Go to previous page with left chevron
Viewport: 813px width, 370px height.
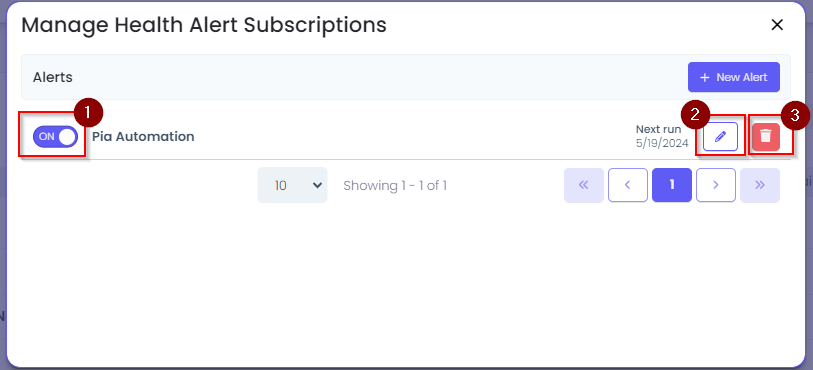point(628,185)
